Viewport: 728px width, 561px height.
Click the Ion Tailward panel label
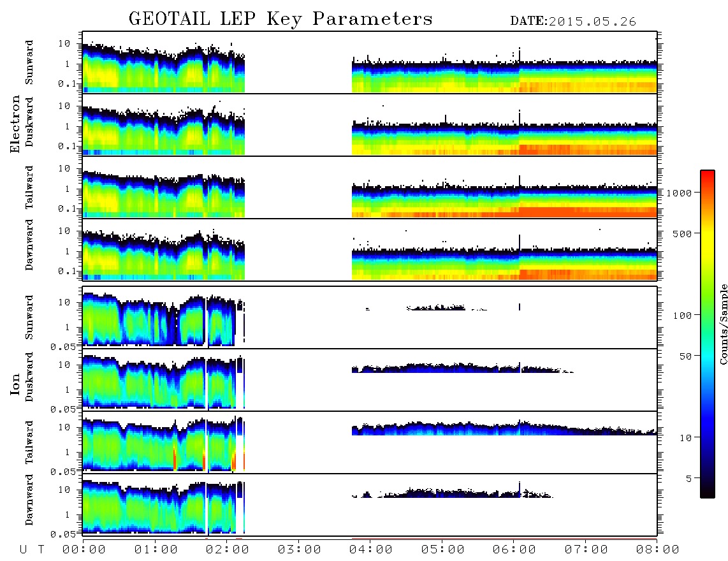29,442
